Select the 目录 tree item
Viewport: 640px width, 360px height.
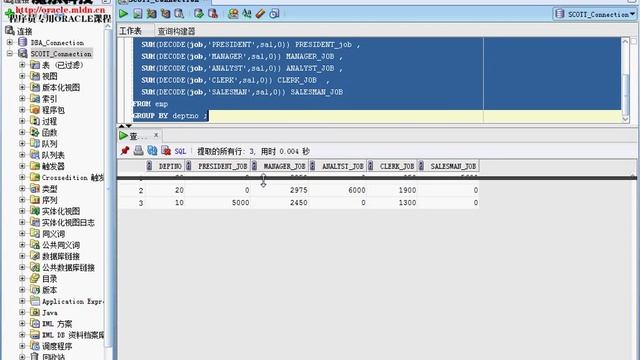coord(49,279)
